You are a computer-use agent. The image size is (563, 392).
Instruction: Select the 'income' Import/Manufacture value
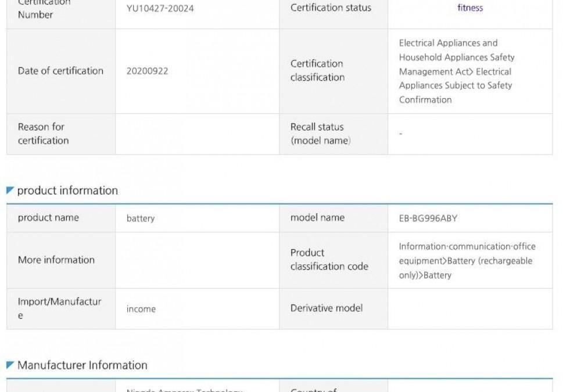(x=141, y=309)
